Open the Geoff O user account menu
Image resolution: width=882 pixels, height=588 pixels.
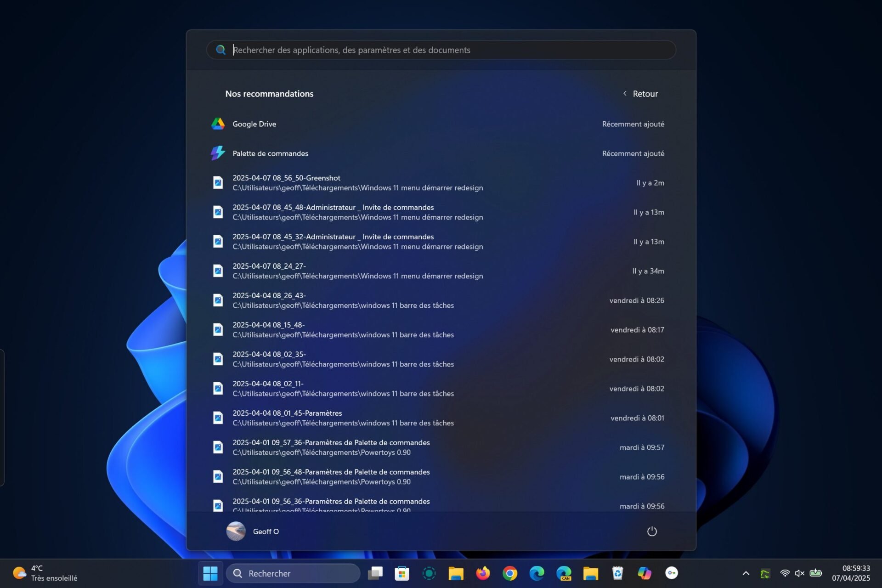point(253,531)
